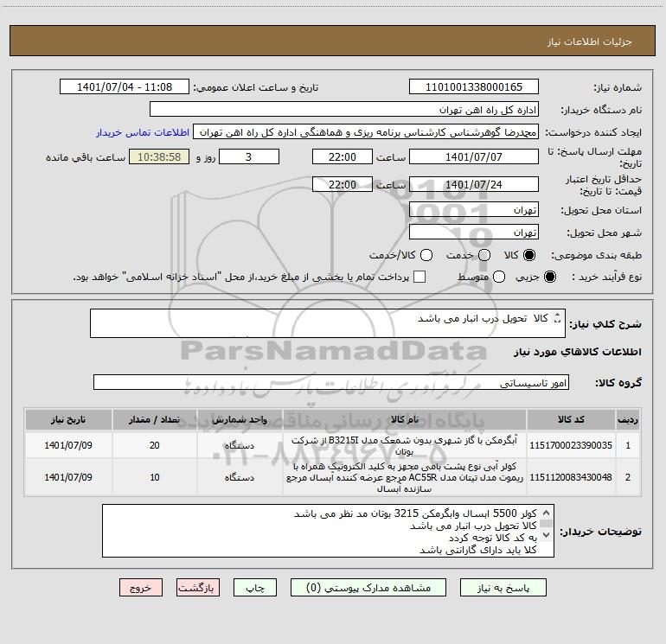Click the buyer notes text area

328,531
